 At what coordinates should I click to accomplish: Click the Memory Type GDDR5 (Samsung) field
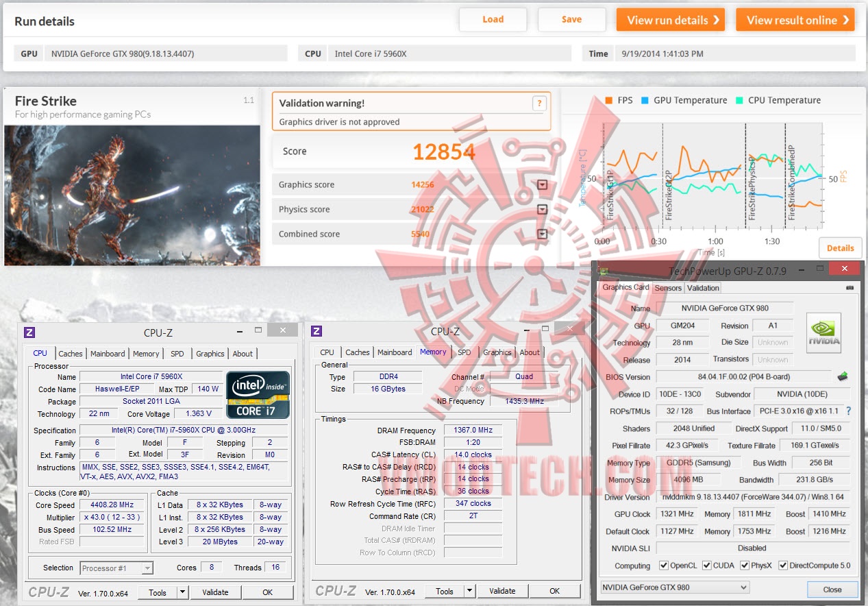point(697,463)
